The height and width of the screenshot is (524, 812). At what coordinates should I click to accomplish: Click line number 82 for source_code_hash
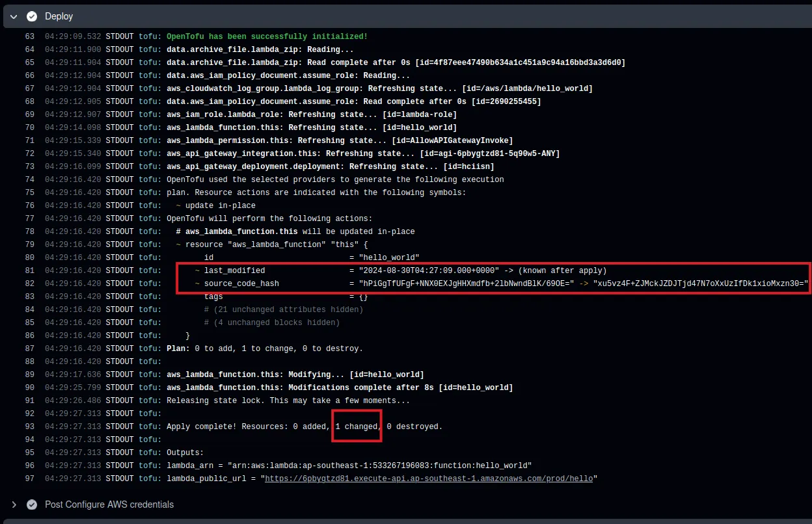tap(29, 283)
